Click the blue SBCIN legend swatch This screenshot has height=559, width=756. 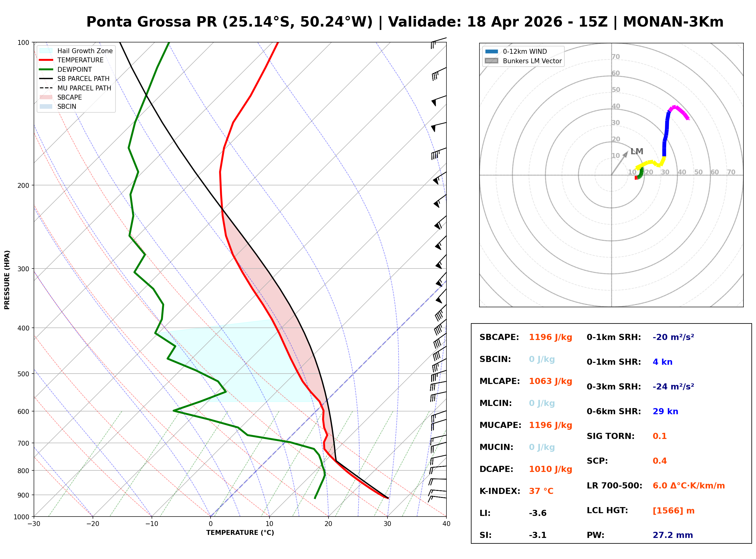[x=46, y=106]
